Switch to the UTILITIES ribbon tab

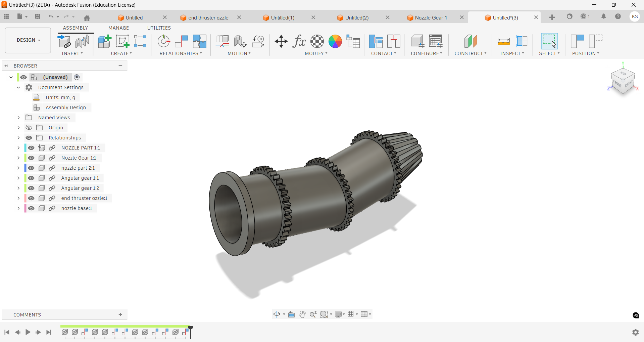[x=159, y=28]
